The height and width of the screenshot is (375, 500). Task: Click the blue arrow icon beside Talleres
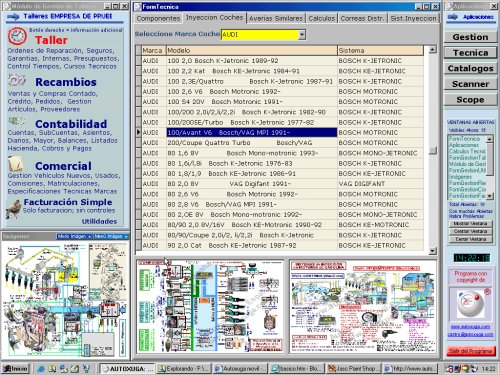(x=13, y=17)
